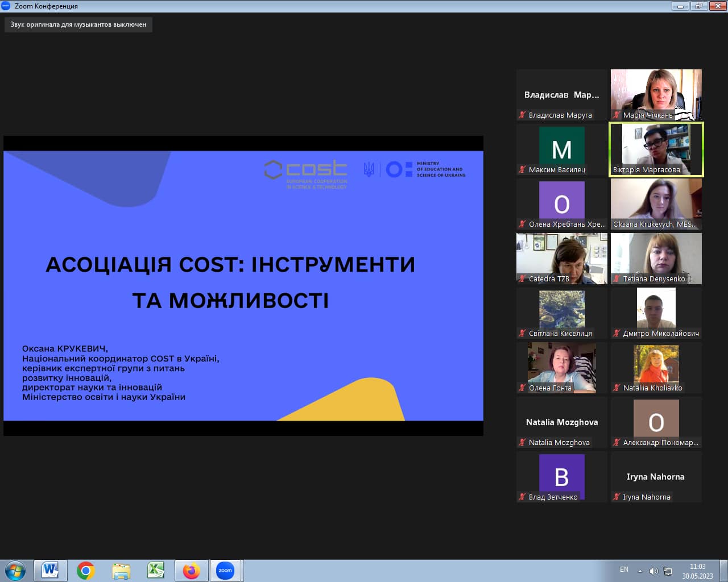Click the muted mic icon beside Natalia Mozghova label
This screenshot has width=728, height=582.
tap(522, 442)
